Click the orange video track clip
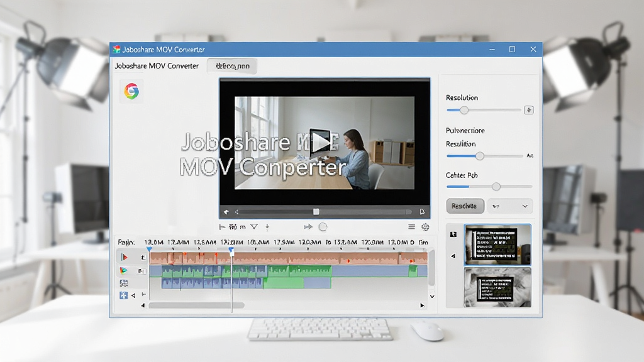 [289, 258]
